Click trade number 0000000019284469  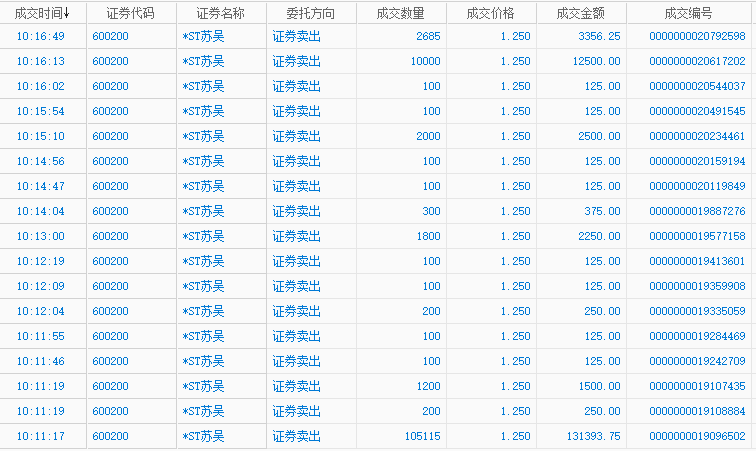coord(697,336)
